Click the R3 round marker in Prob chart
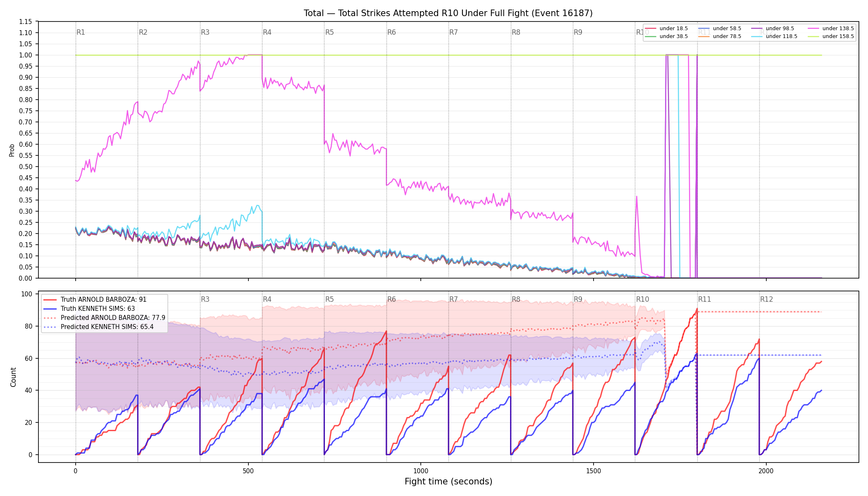Image resolution: width=868 pixels, height=496 pixels. tap(205, 32)
